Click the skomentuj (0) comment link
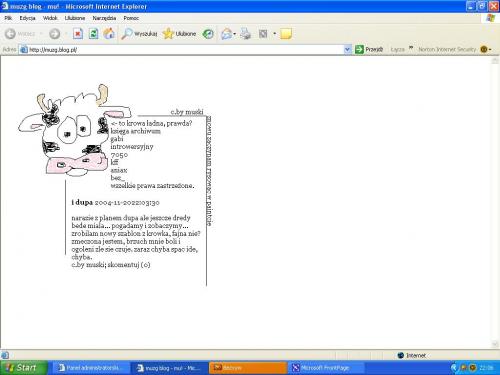Viewport: 500px width, 375px height. [129, 265]
